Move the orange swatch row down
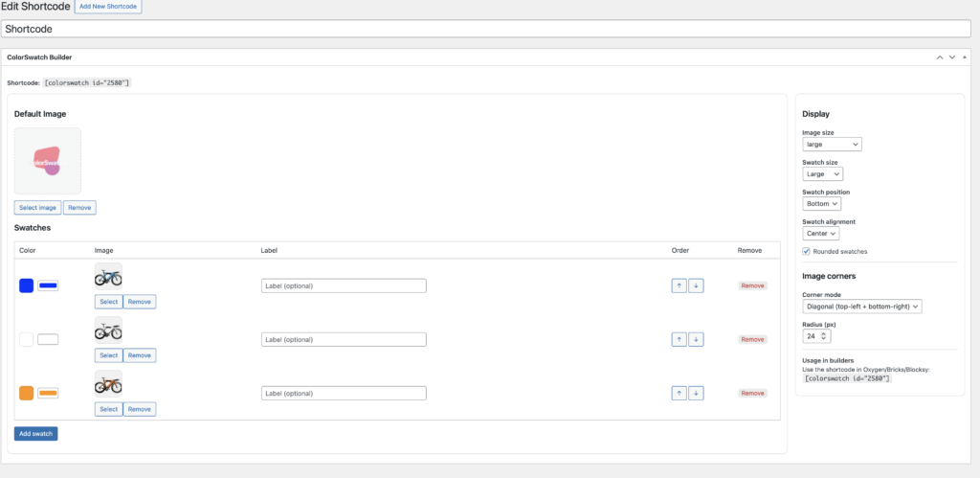The image size is (980, 478). coord(696,393)
